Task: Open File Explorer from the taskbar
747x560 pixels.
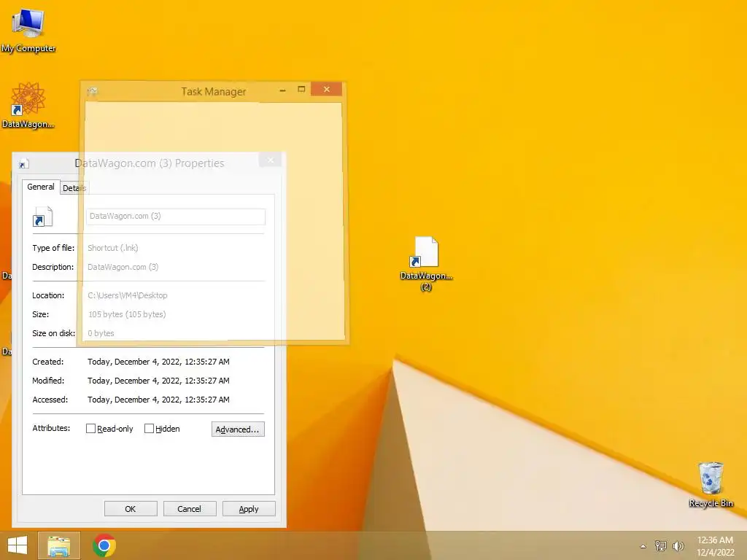Action: click(x=59, y=545)
